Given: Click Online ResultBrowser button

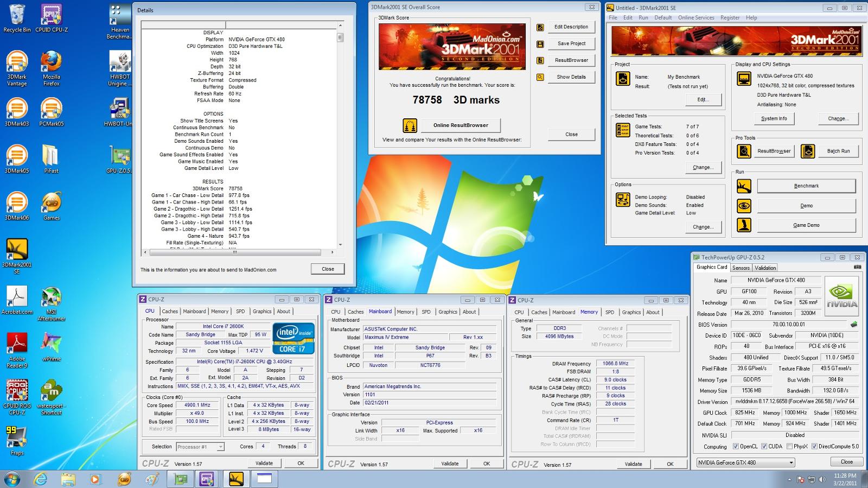Looking at the screenshot, I should pyautogui.click(x=461, y=125).
